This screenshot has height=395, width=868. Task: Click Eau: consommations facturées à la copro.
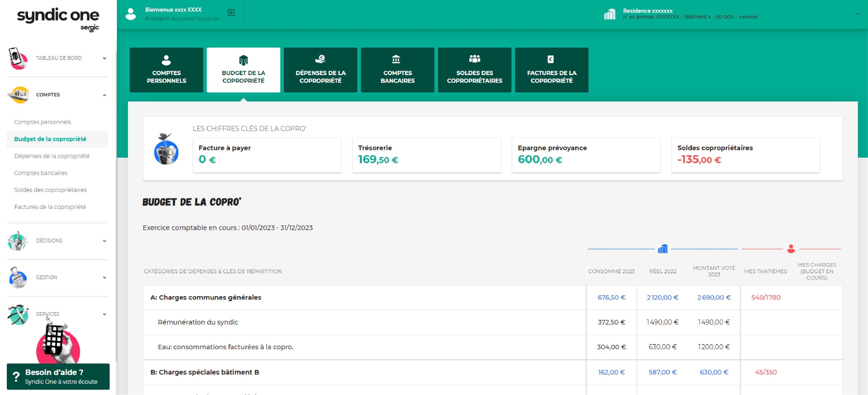click(x=225, y=347)
